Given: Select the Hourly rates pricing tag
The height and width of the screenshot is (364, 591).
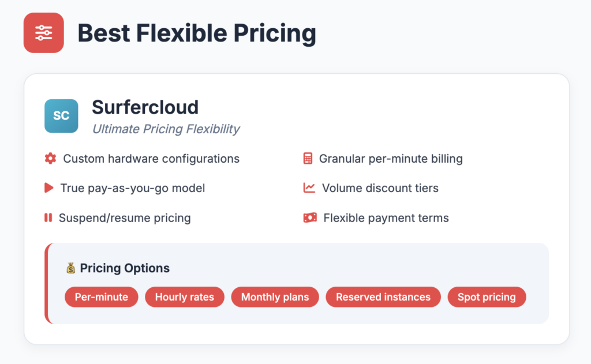Looking at the screenshot, I should [x=185, y=297].
